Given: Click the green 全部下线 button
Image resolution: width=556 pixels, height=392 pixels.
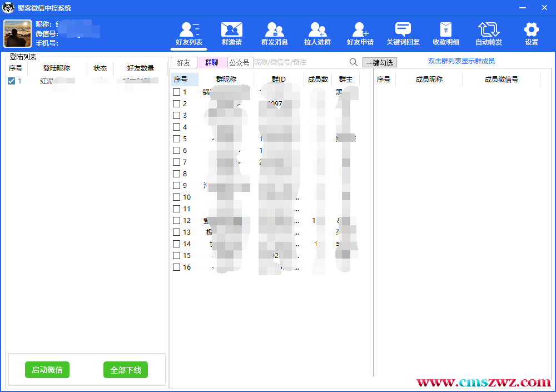Looking at the screenshot, I should click(x=126, y=370).
